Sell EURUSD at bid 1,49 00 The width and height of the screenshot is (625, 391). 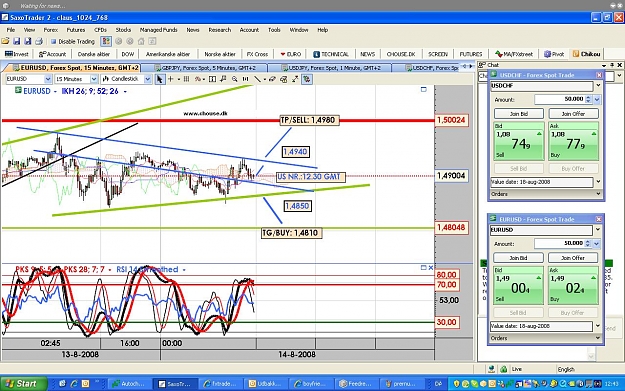click(518, 285)
